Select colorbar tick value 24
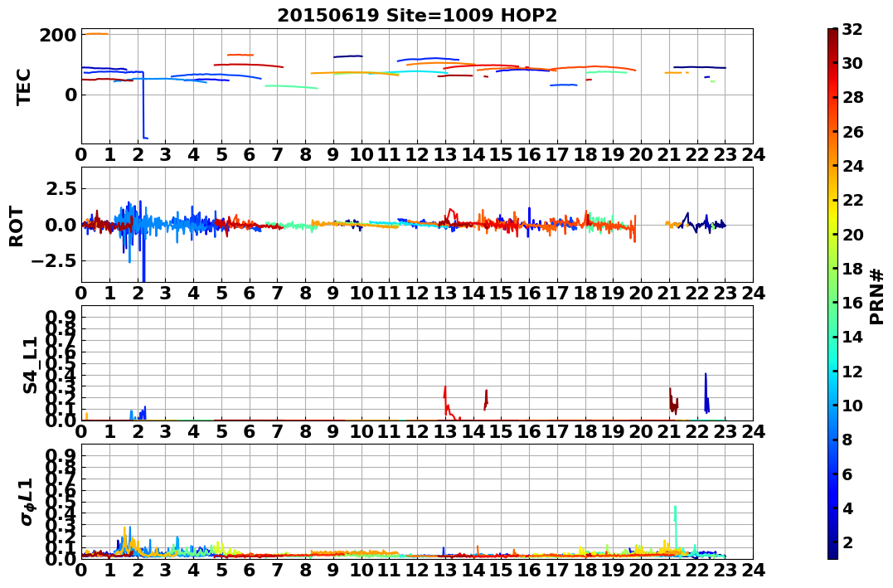Image resolution: width=893 pixels, height=588 pixels. [852, 166]
